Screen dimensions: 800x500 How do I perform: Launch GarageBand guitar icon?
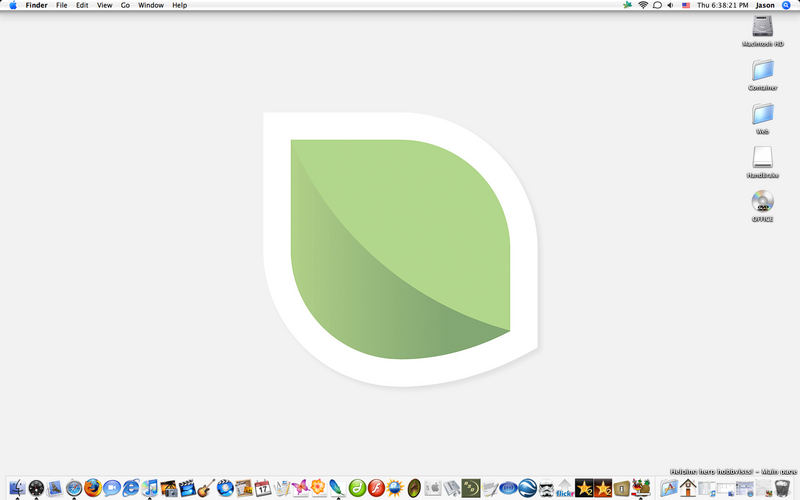pyautogui.click(x=206, y=488)
